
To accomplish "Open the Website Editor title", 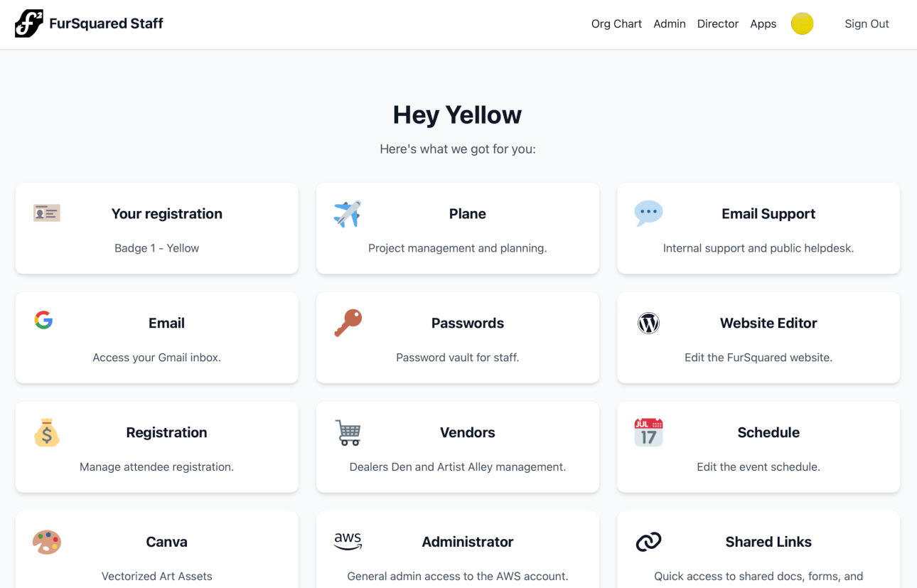I will (x=768, y=324).
